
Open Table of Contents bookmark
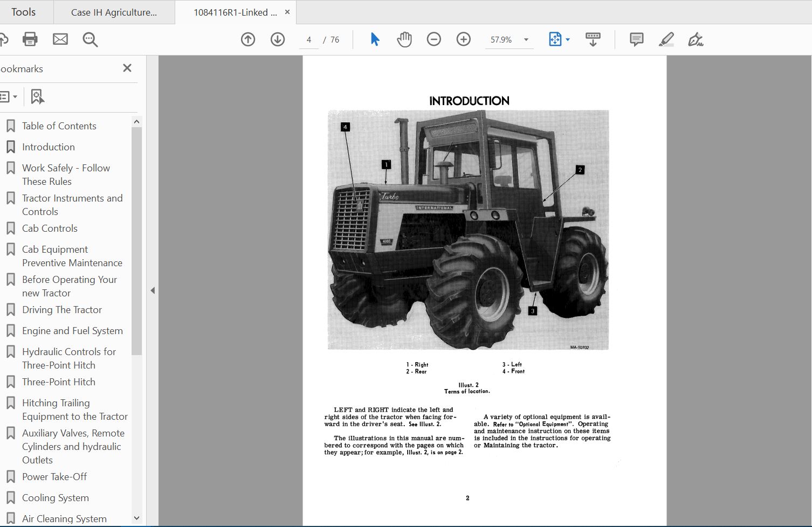tap(59, 126)
